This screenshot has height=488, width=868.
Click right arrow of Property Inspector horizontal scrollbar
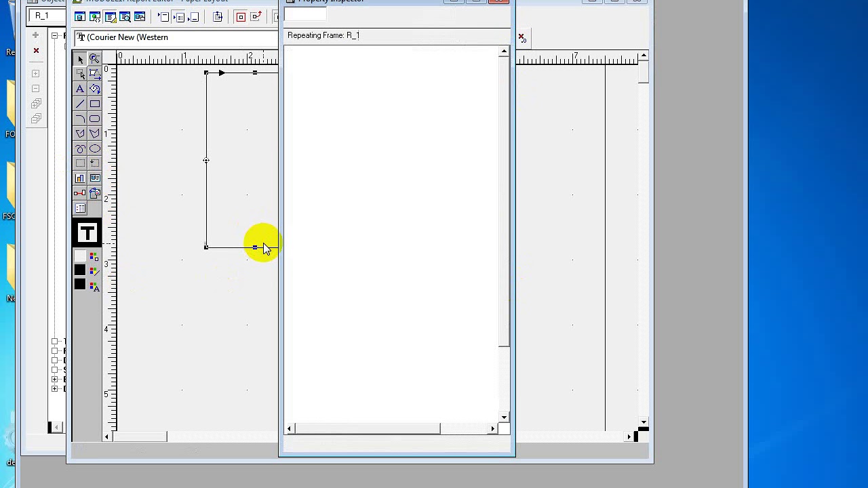coord(493,428)
